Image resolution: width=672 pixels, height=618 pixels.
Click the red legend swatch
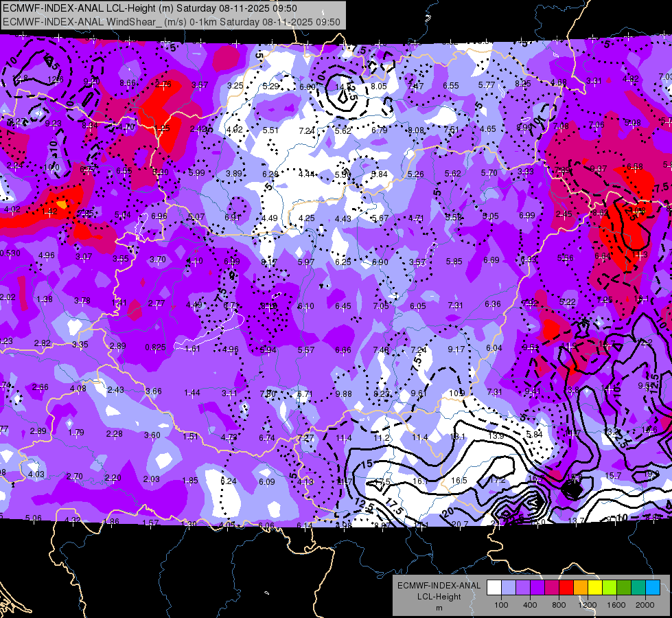[x=566, y=588]
